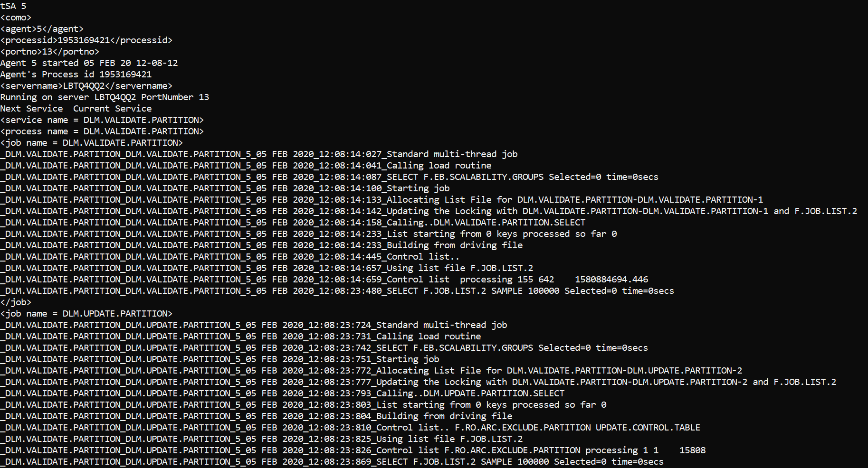
Task: Click the "tSA 5" text on the first line
Action: (x=13, y=6)
